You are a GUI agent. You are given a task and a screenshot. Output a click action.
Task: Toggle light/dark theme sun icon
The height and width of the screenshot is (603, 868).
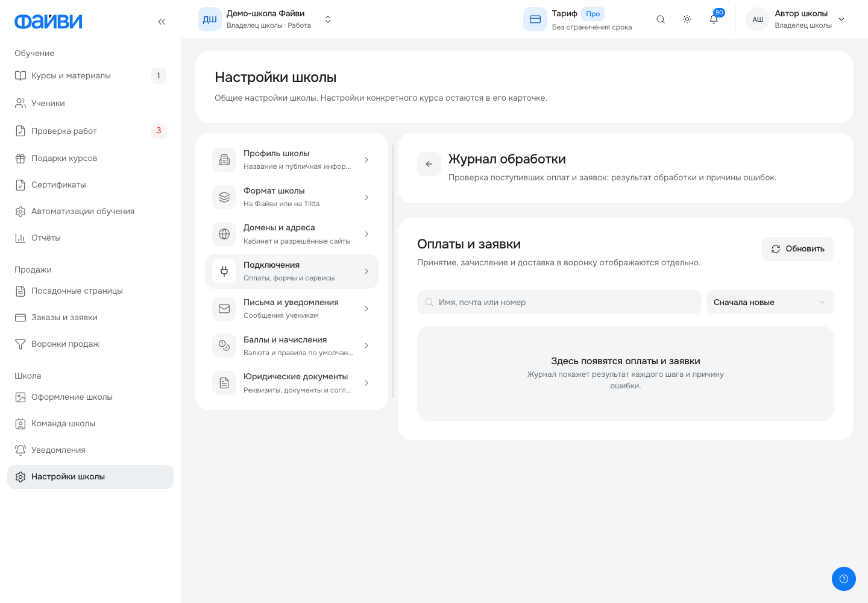click(x=687, y=19)
